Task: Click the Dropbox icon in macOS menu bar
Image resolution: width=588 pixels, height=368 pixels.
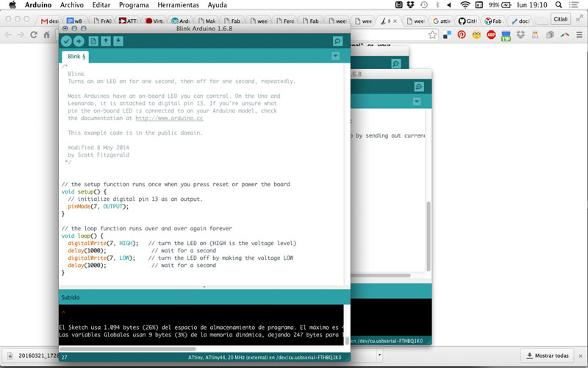Action: click(411, 5)
